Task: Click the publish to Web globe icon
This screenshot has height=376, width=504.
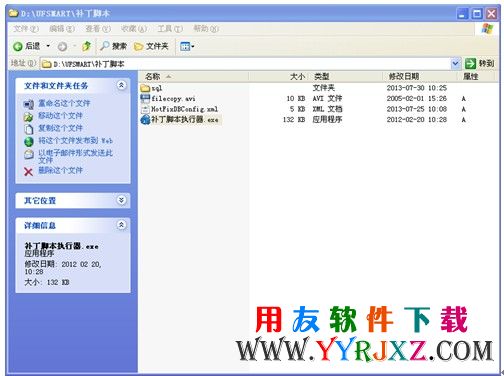Action: pos(29,142)
